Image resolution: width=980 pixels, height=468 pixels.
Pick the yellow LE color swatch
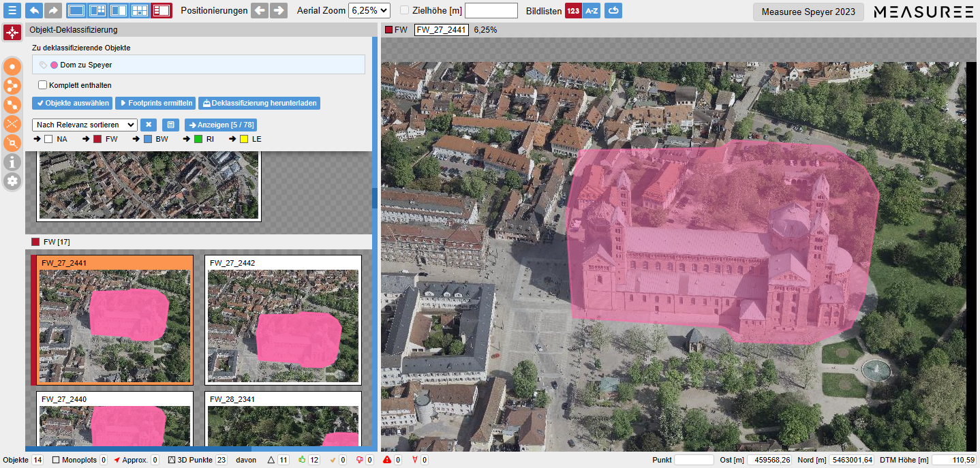243,139
